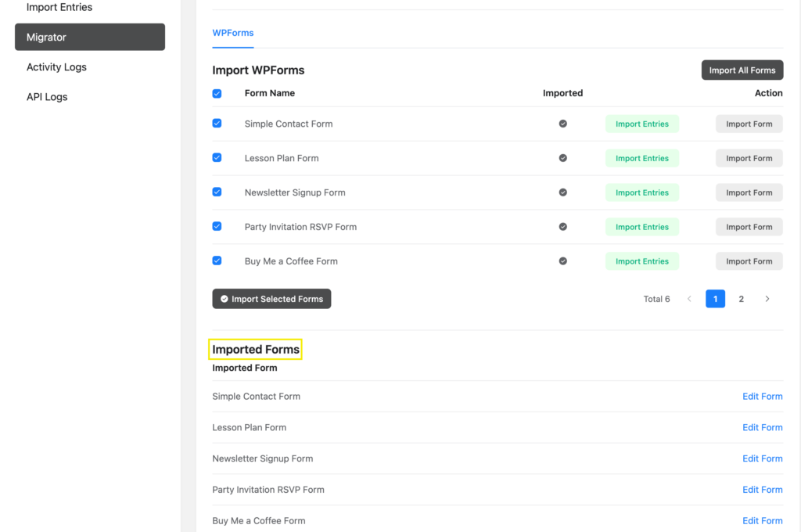Toggle the select-all checkbox beside Form Name

(x=217, y=94)
